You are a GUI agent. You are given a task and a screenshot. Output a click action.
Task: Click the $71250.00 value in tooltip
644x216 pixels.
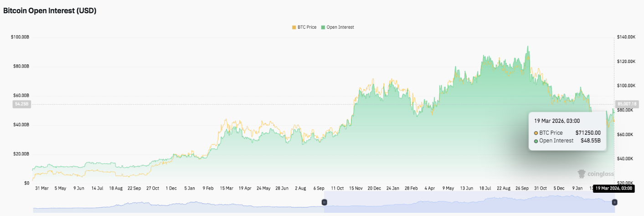click(588, 133)
